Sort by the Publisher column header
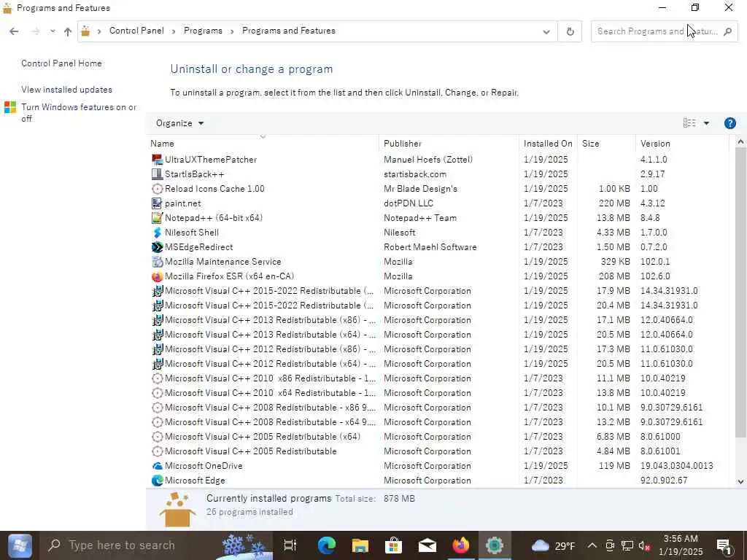The width and height of the screenshot is (747, 560). coord(449,144)
